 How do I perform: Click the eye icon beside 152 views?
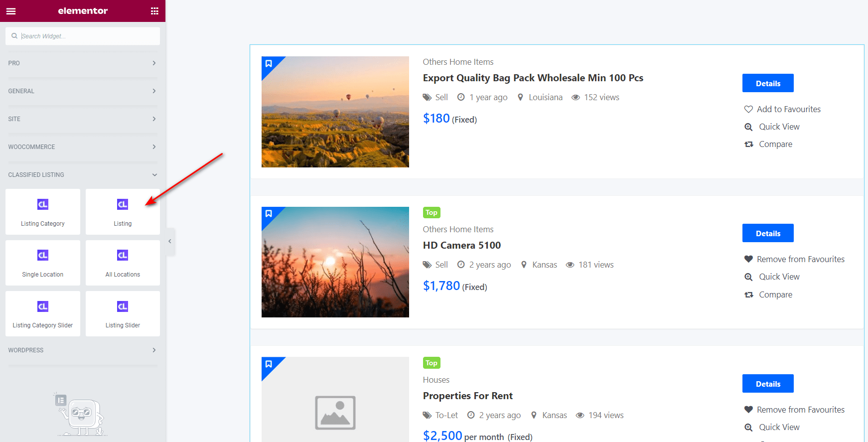point(576,97)
